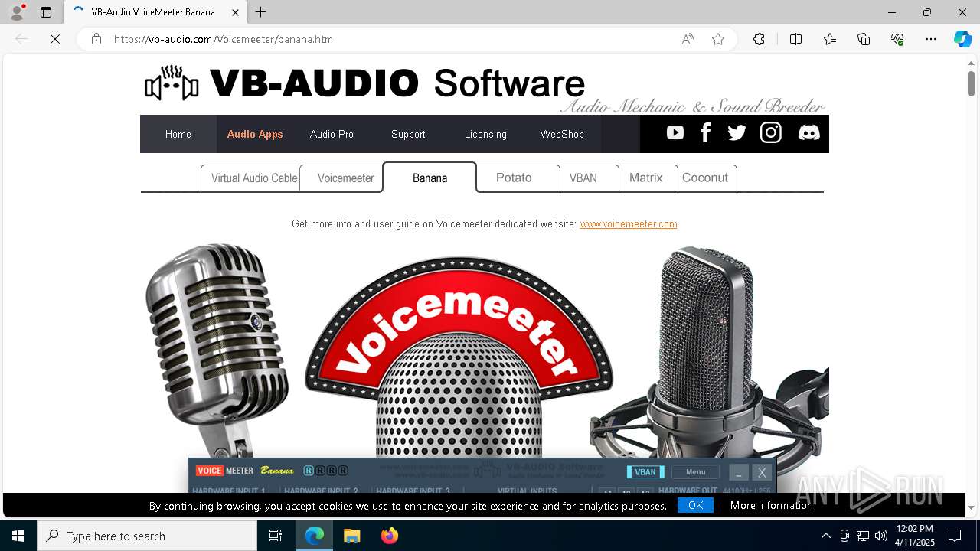
Task: Open a new browser tab
Action: [261, 12]
